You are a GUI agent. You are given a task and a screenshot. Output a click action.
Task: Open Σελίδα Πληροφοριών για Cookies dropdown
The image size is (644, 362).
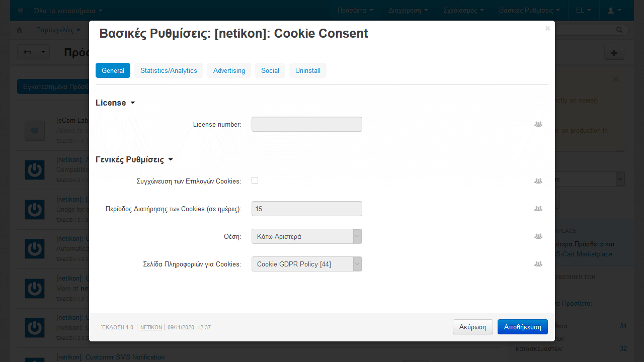(307, 264)
